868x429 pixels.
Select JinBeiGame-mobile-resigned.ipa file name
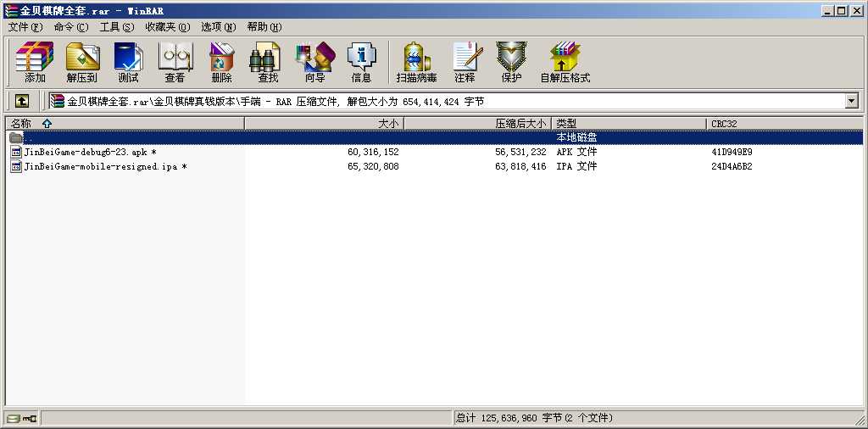(x=105, y=166)
